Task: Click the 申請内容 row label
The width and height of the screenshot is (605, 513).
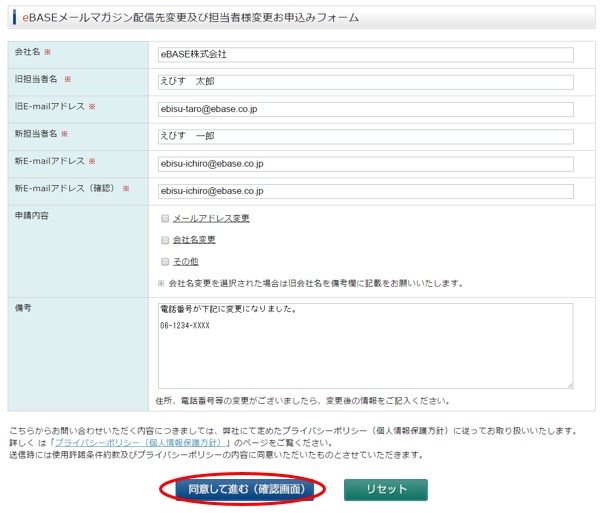Action: (x=32, y=216)
